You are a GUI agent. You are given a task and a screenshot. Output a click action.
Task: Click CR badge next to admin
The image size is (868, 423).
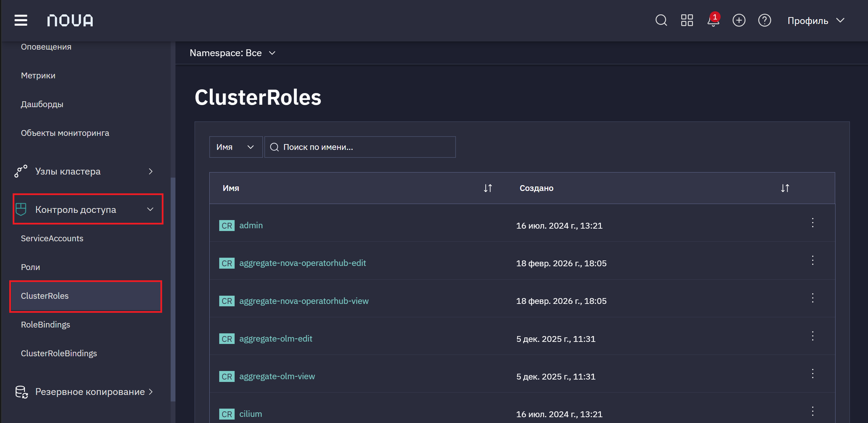tap(227, 226)
